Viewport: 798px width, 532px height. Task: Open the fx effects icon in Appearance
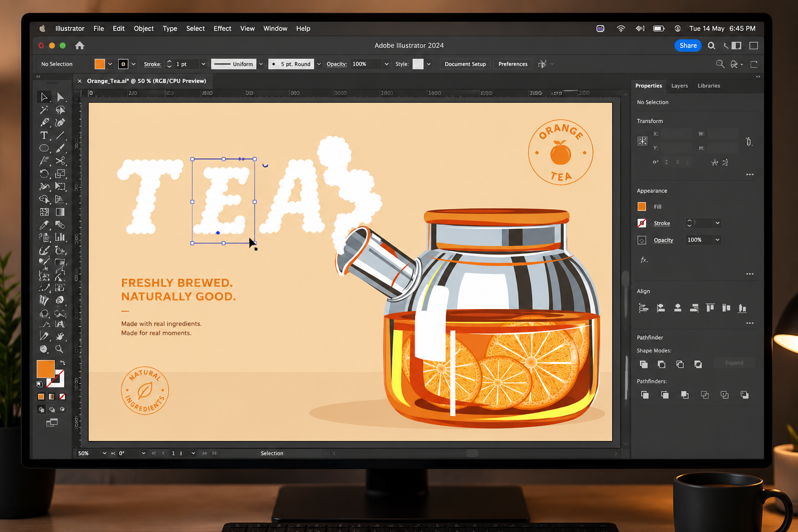click(644, 260)
